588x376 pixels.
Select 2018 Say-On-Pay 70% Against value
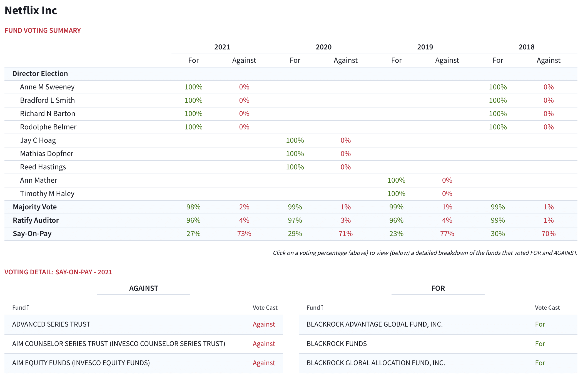tap(549, 234)
